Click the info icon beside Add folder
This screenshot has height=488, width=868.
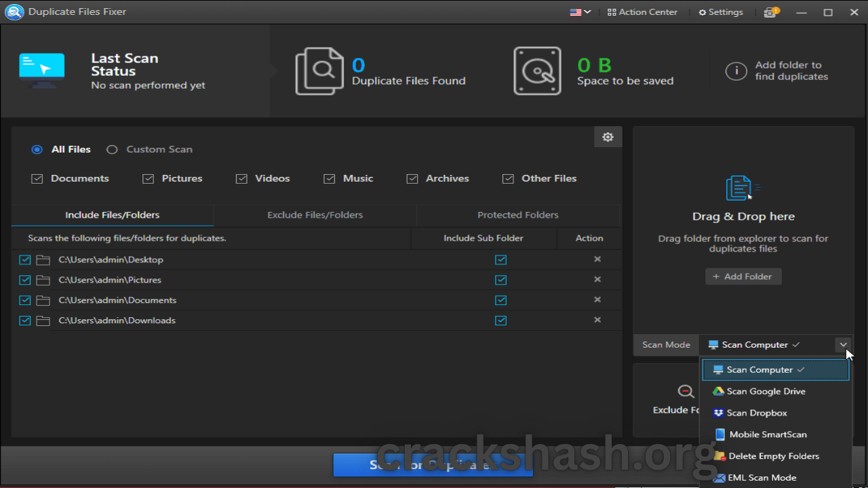[x=736, y=71]
